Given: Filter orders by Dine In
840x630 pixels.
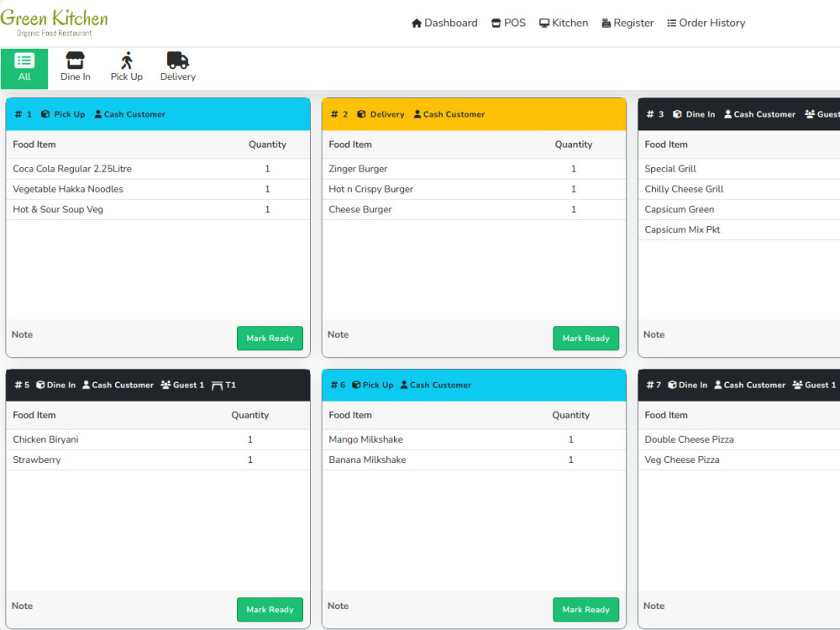Looking at the screenshot, I should [75, 69].
